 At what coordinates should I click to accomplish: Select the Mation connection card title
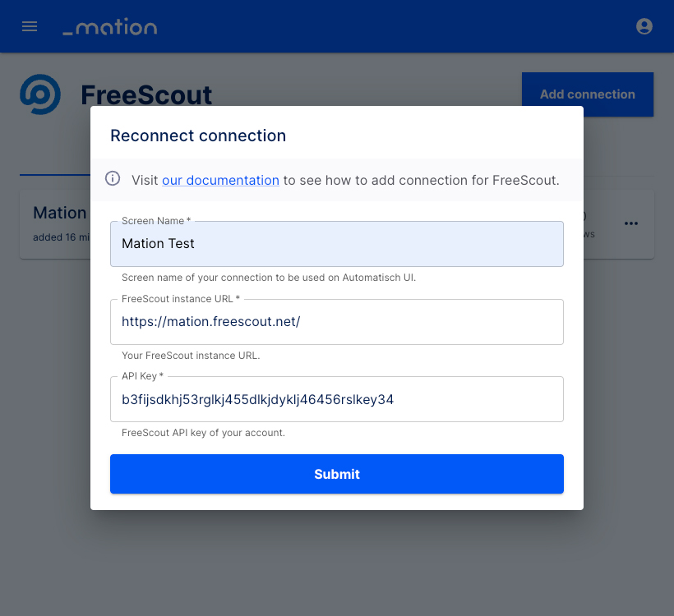[62, 213]
